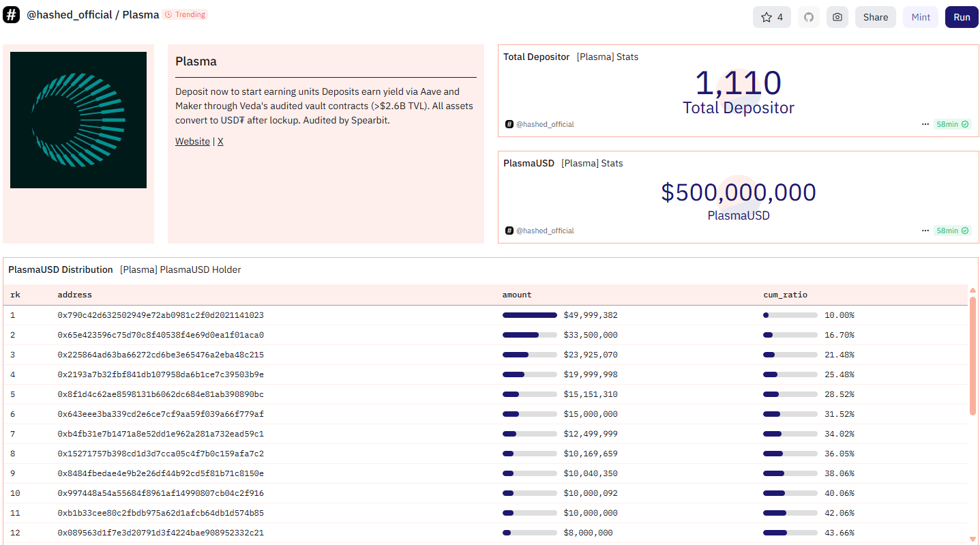Sort table by amount column header
Viewport: 980px width, 545px height.
tap(516, 295)
